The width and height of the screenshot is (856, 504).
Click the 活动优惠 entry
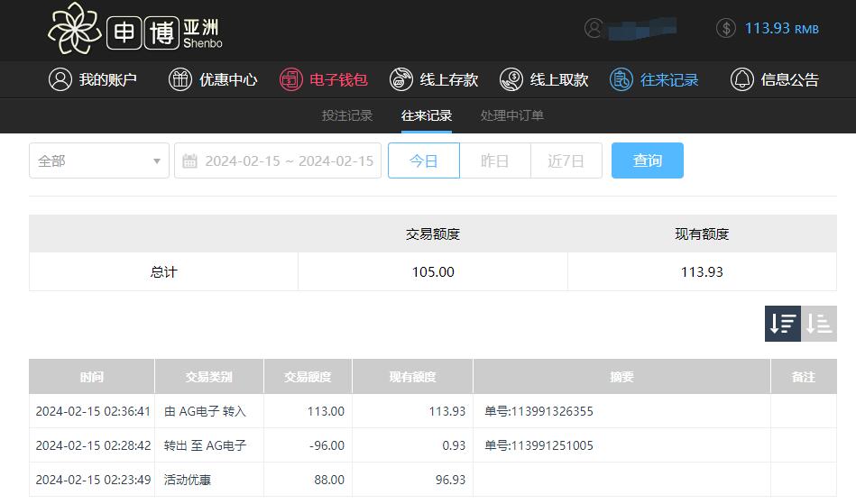pos(188,480)
